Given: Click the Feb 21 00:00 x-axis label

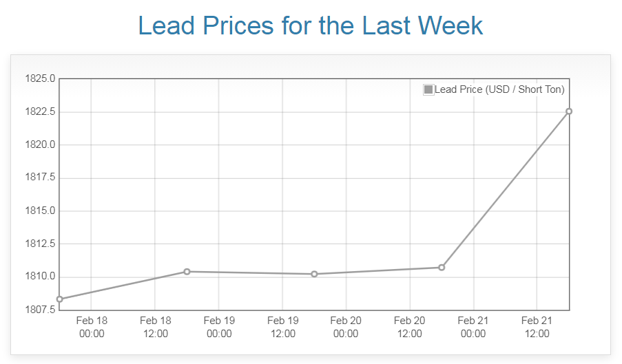Looking at the screenshot, I should pyautogui.click(x=473, y=327).
